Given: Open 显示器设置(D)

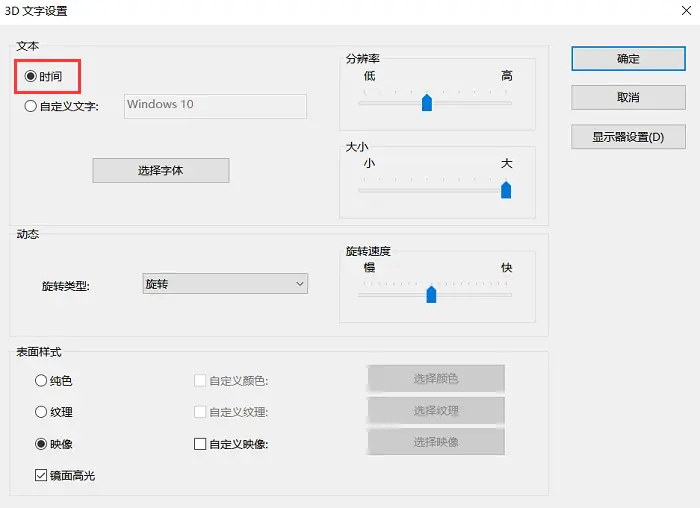Looking at the screenshot, I should [x=628, y=137].
